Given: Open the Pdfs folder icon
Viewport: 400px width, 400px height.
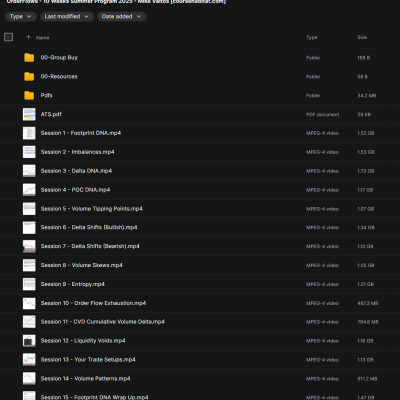Looking at the screenshot, I should pyautogui.click(x=29, y=95).
